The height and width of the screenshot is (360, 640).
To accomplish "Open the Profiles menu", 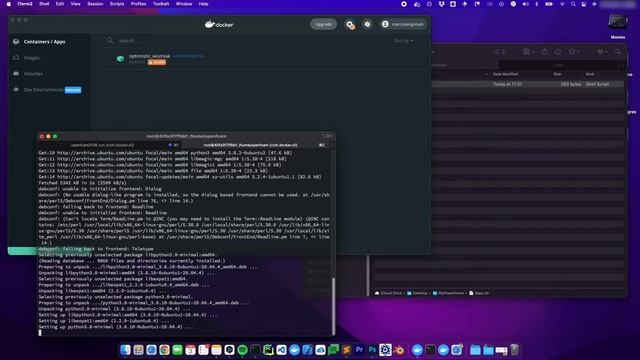I will 138,4.
